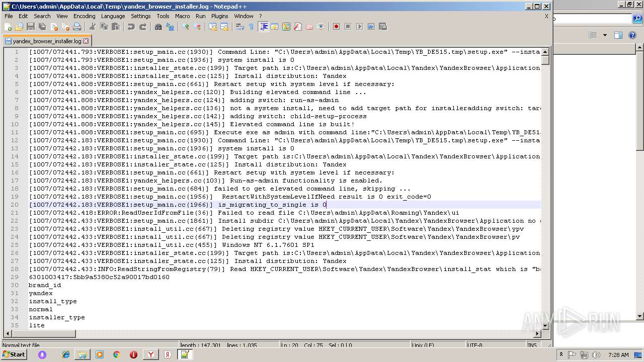Viewport: 644px width, 362px height.
Task: Open Opera browser from the taskbar
Action: tap(133, 354)
